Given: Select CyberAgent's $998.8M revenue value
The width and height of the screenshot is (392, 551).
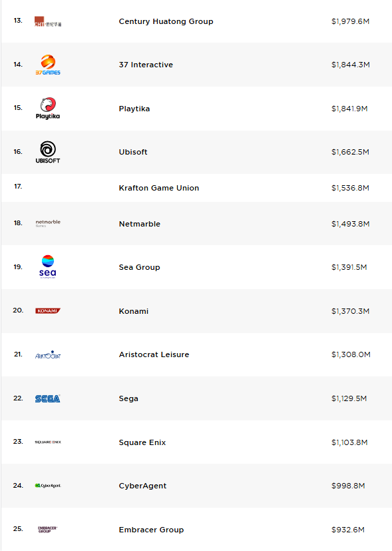Looking at the screenshot, I should point(348,486).
